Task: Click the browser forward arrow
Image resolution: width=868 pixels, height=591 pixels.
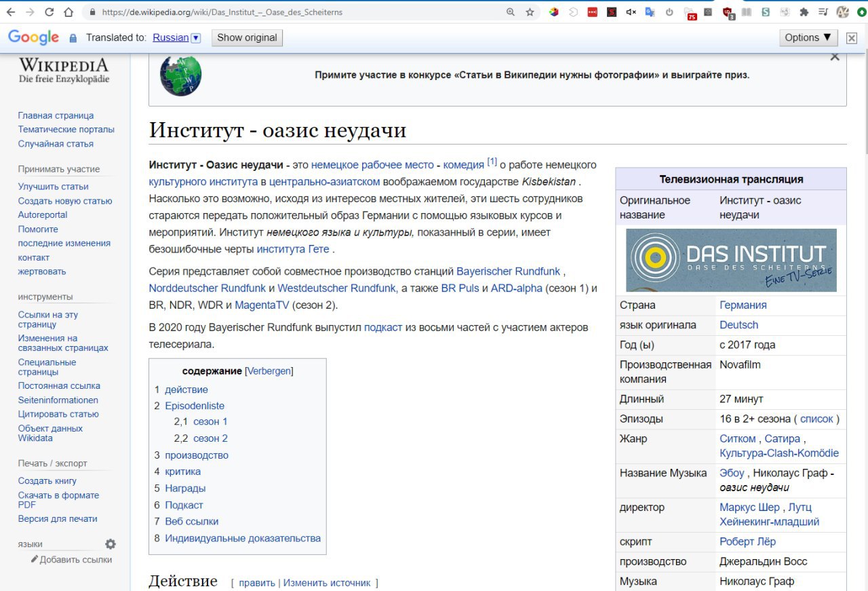Action: [x=31, y=12]
